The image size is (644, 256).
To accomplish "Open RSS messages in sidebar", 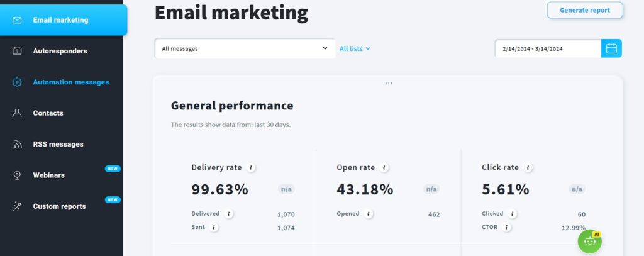I will 58,144.
